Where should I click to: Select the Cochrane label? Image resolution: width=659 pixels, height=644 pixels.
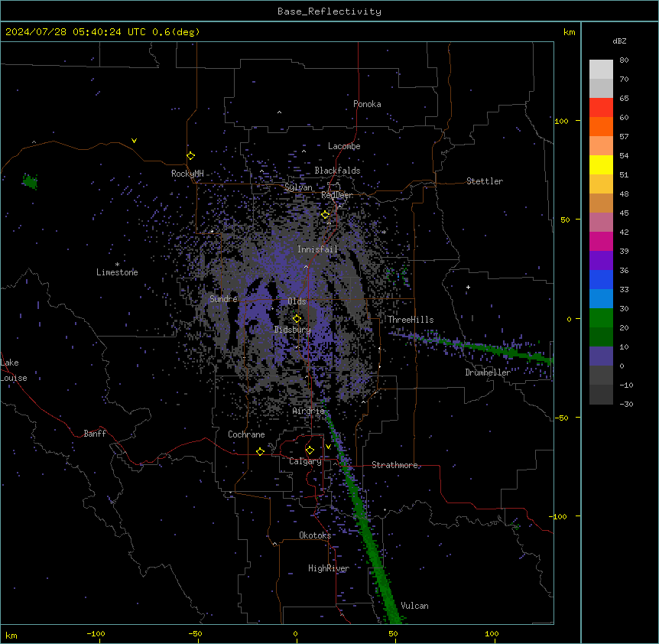246,434
